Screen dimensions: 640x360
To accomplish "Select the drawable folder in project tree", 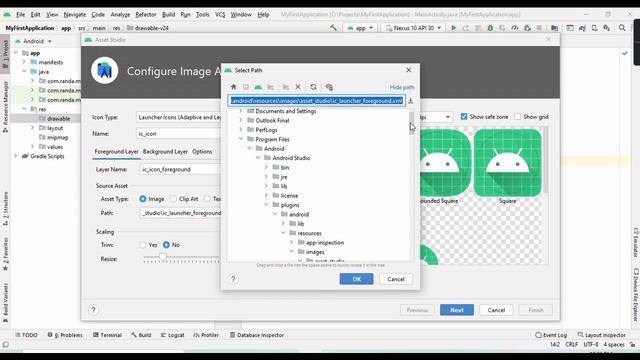I will coord(54,118).
